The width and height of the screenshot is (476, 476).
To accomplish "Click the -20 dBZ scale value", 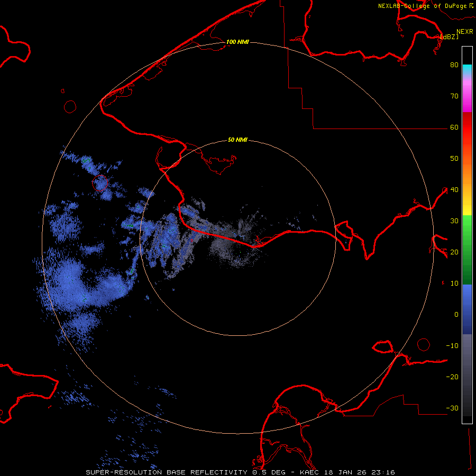I will tap(452, 377).
